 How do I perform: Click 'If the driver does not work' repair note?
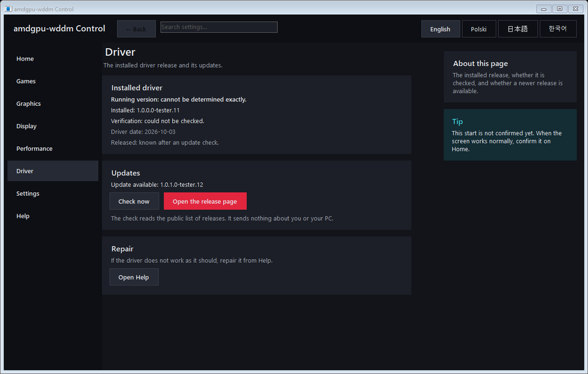click(192, 261)
